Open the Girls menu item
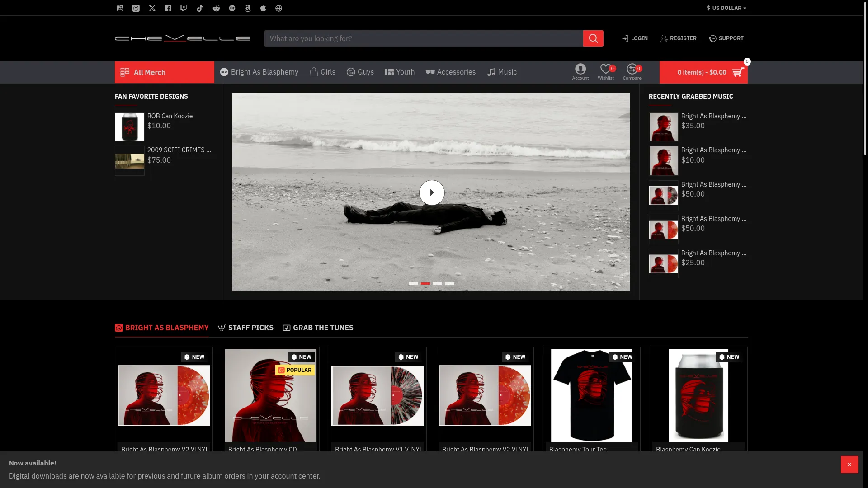 click(x=323, y=72)
